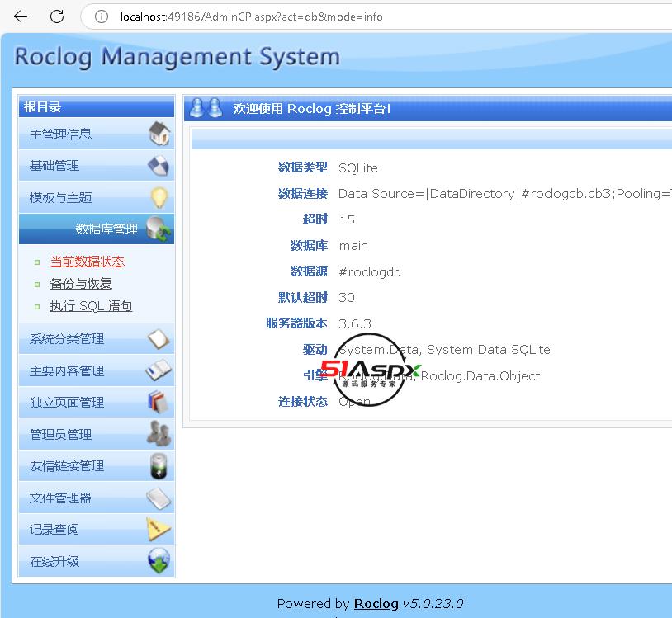Click the Data Source connection string value
The width and height of the screenshot is (672, 618).
point(505,194)
